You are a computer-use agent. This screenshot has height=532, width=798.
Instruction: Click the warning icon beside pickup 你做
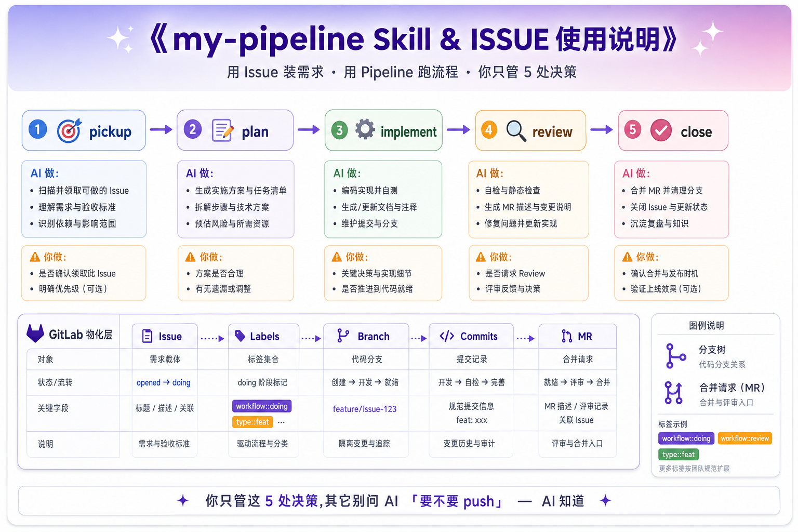pyautogui.click(x=35, y=257)
